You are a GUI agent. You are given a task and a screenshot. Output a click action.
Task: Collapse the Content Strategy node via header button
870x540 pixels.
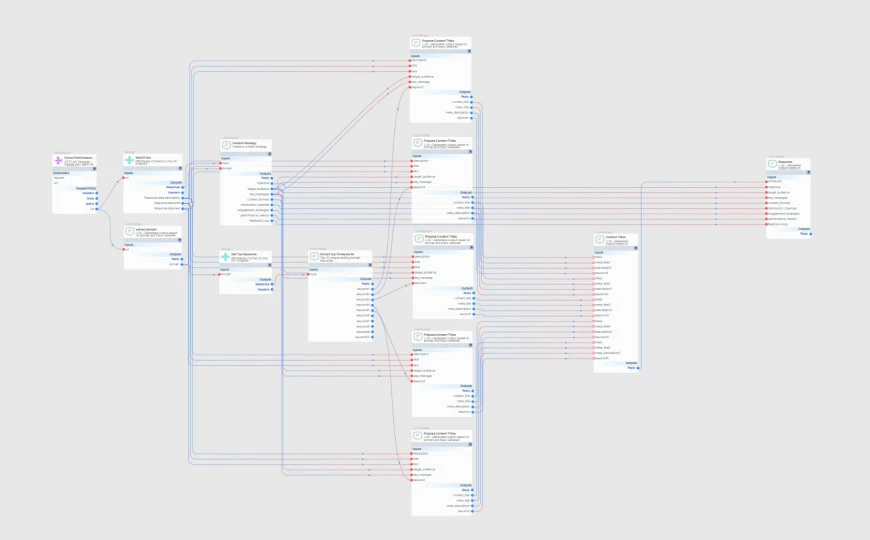(270, 154)
